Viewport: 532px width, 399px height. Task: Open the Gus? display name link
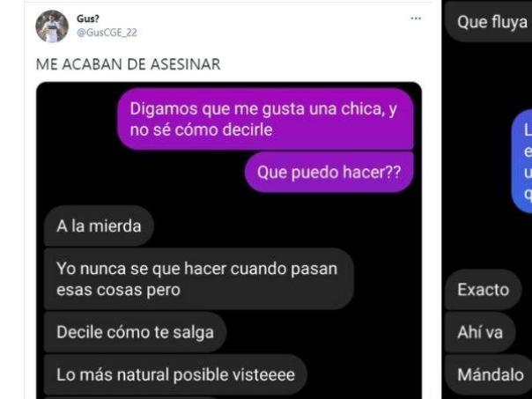[88, 18]
